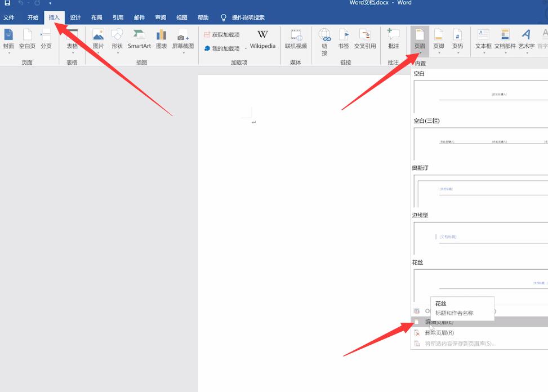Insert a page break (分页)

(x=46, y=39)
